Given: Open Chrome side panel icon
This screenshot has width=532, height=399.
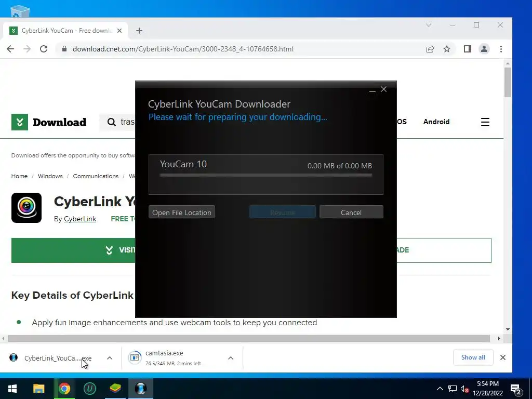Looking at the screenshot, I should click(467, 49).
